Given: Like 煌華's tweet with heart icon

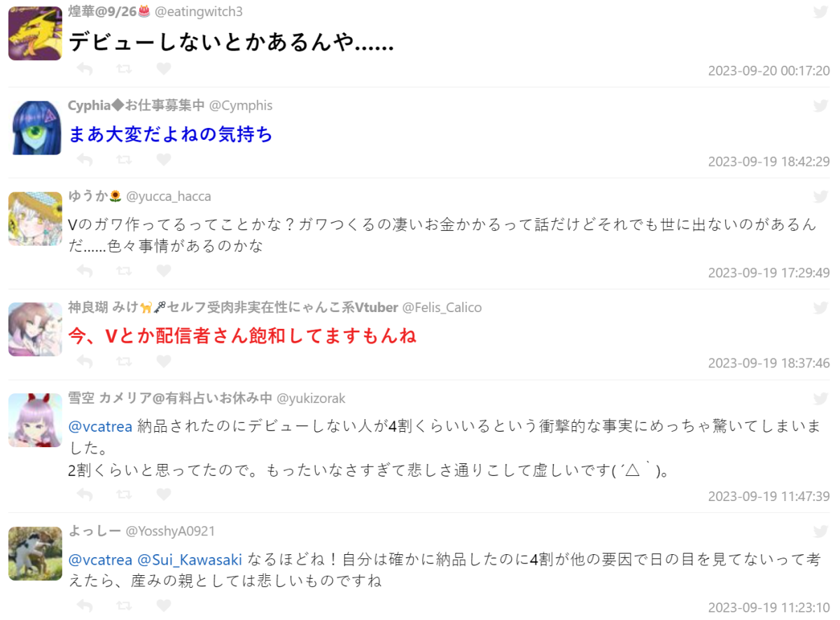Looking at the screenshot, I should (163, 69).
